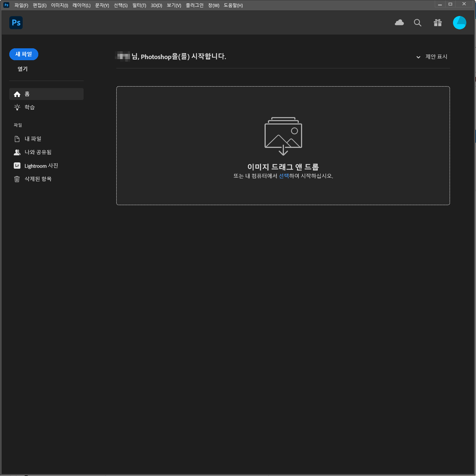Viewport: 476px width, 476px height.
Task: Open 삭제된 항목 section
Action: pyautogui.click(x=46, y=179)
